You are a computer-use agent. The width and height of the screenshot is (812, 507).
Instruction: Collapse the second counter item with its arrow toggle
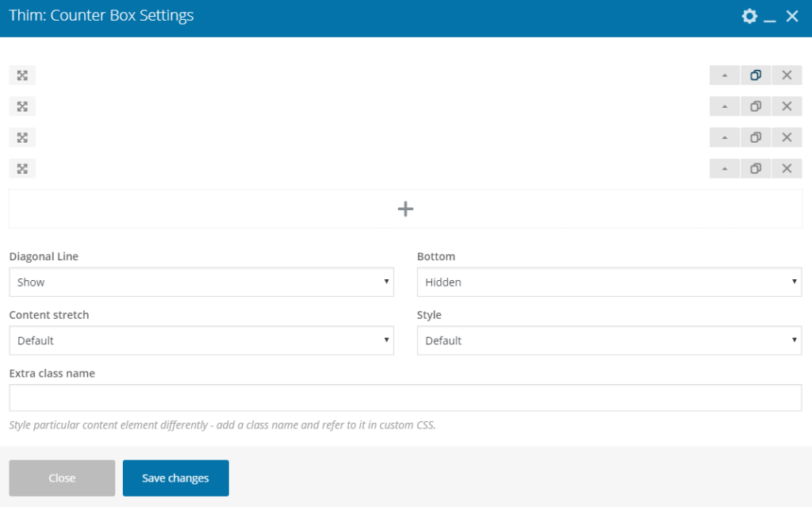click(724, 106)
